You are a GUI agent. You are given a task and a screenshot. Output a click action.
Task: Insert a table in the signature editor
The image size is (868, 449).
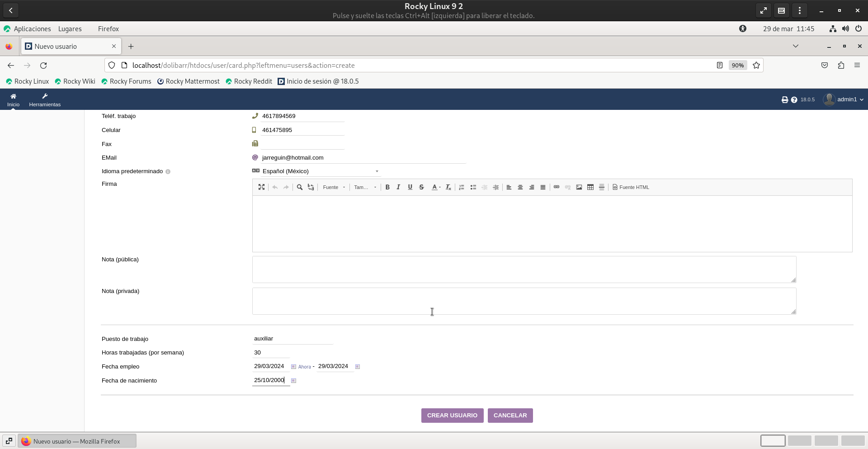[590, 187]
